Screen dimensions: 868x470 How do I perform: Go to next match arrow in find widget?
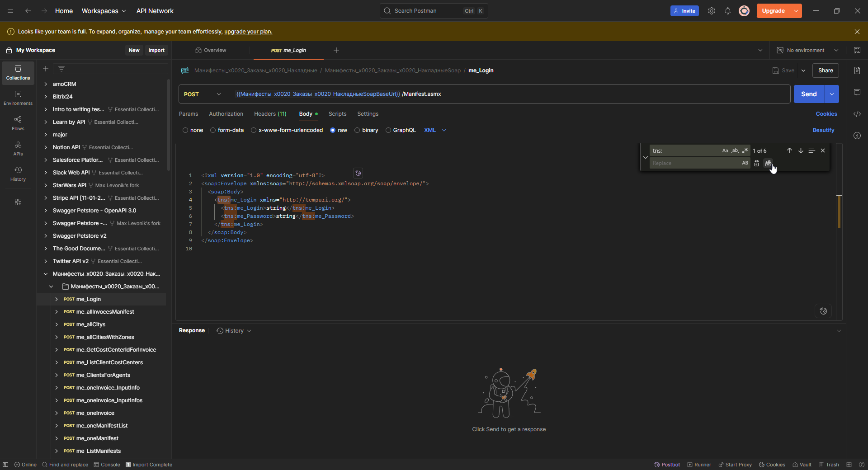coord(801,150)
